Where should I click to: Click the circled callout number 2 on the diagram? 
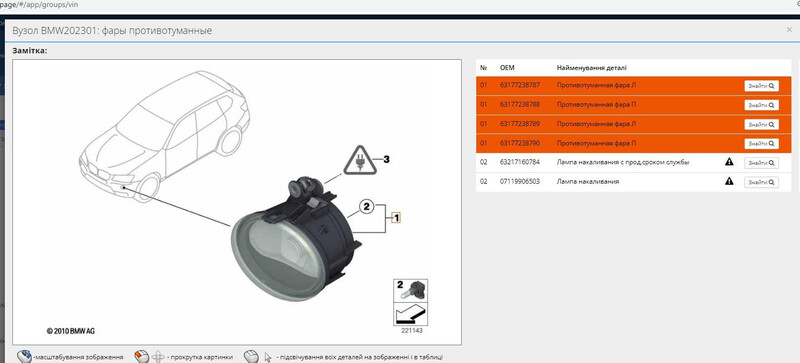366,207
